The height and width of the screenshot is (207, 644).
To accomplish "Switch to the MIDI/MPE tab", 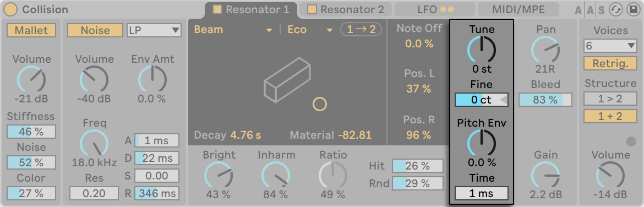I will [x=519, y=9].
